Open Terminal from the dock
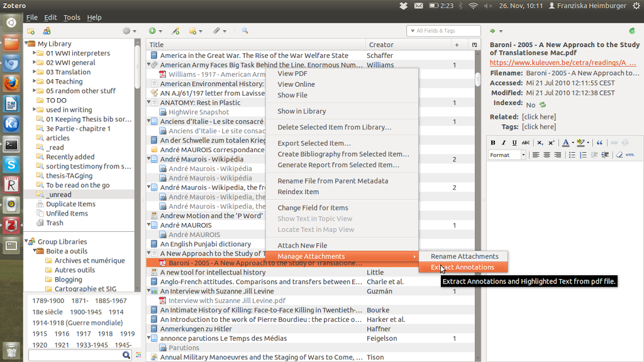 [11, 145]
